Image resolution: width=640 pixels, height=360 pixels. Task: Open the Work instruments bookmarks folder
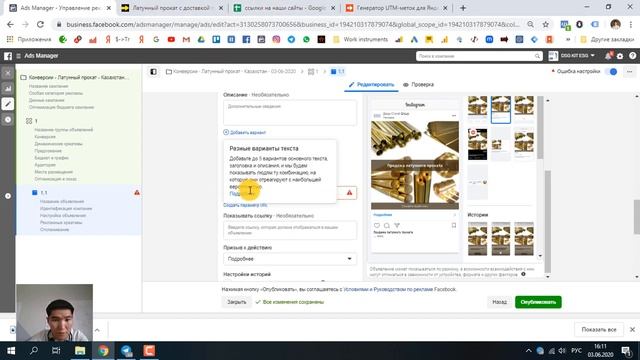[x=360, y=40]
